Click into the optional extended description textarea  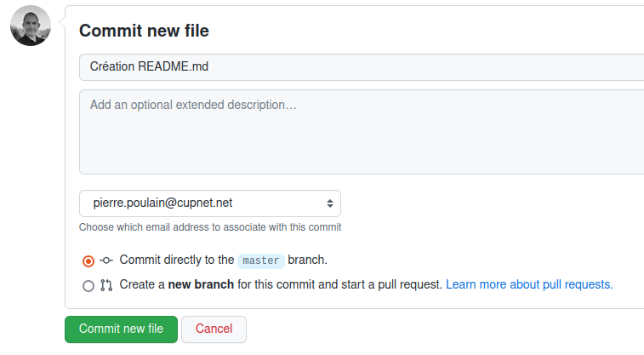coord(362,132)
